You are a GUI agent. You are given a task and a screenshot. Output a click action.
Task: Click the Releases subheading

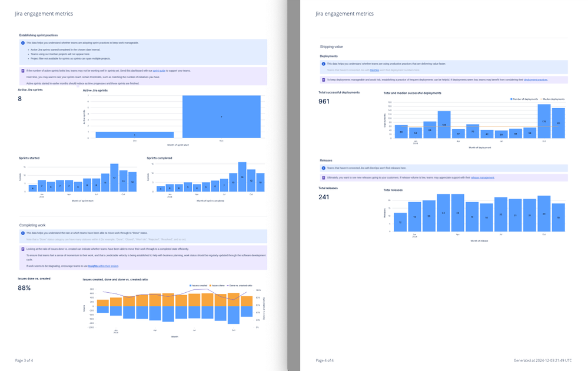tap(326, 161)
